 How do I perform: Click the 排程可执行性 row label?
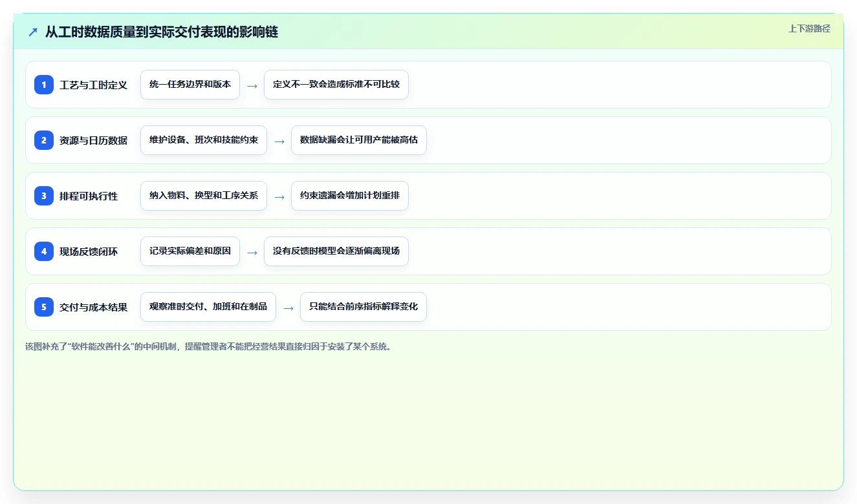(89, 196)
